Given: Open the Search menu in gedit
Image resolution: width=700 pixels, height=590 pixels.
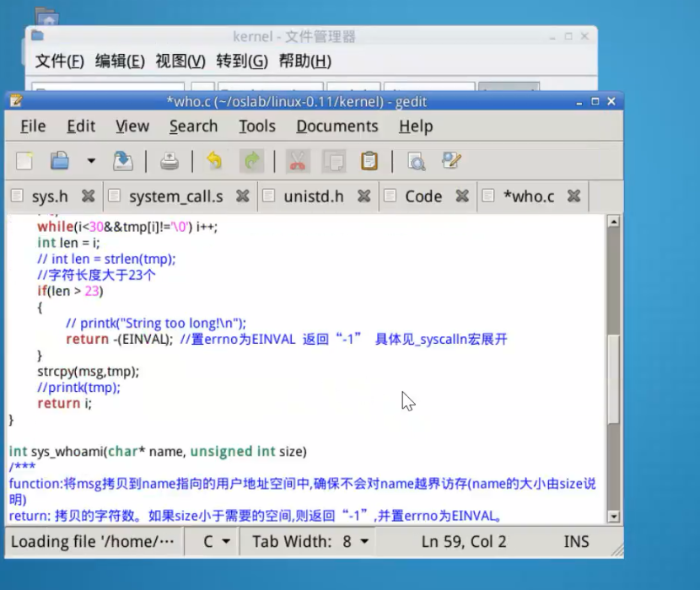Looking at the screenshot, I should click(193, 126).
